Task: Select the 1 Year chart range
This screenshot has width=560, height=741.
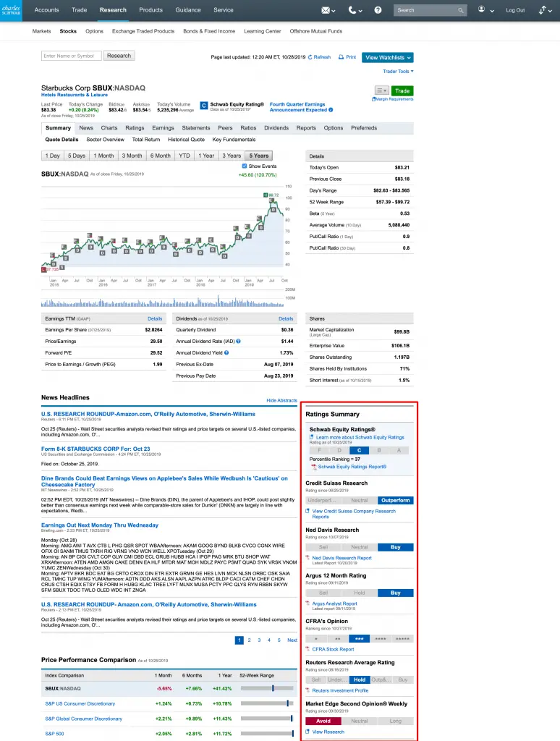Action: [x=206, y=156]
